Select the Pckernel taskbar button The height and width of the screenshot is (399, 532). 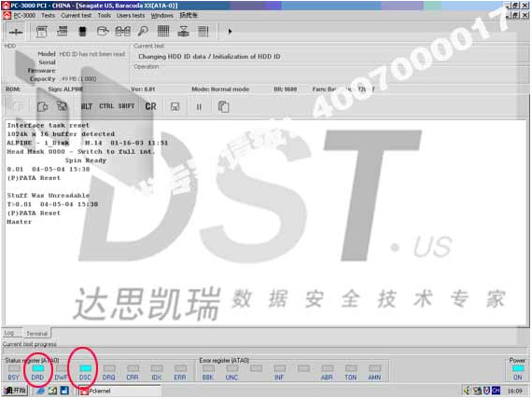119,391
